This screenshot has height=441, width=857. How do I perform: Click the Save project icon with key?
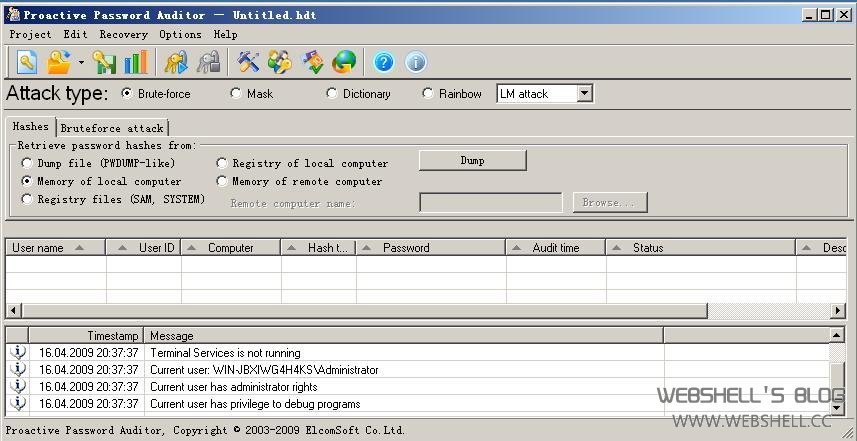tap(104, 62)
